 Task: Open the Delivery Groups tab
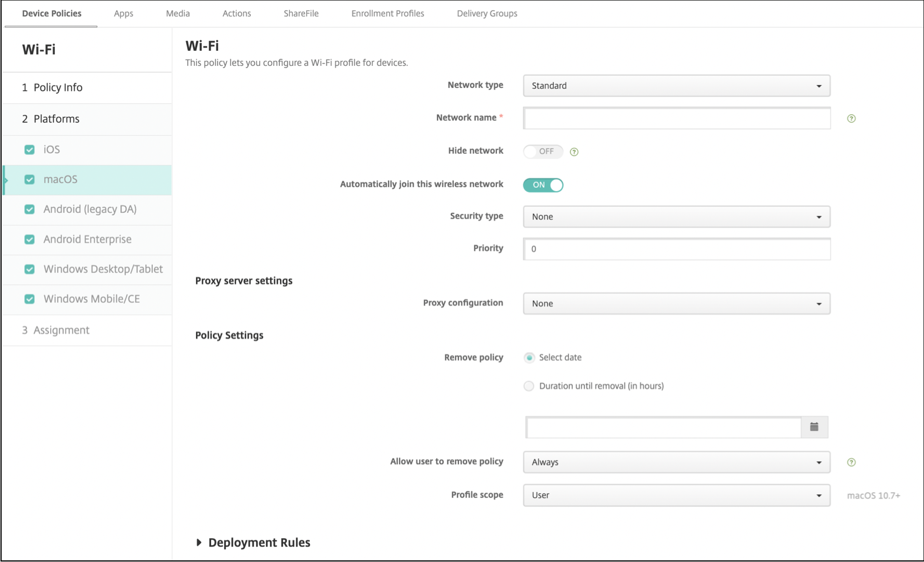click(x=487, y=13)
